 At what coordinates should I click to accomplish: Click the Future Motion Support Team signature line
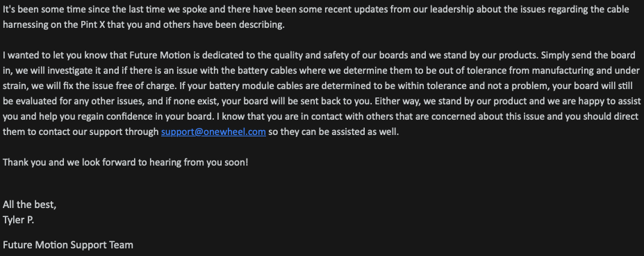[68, 246]
